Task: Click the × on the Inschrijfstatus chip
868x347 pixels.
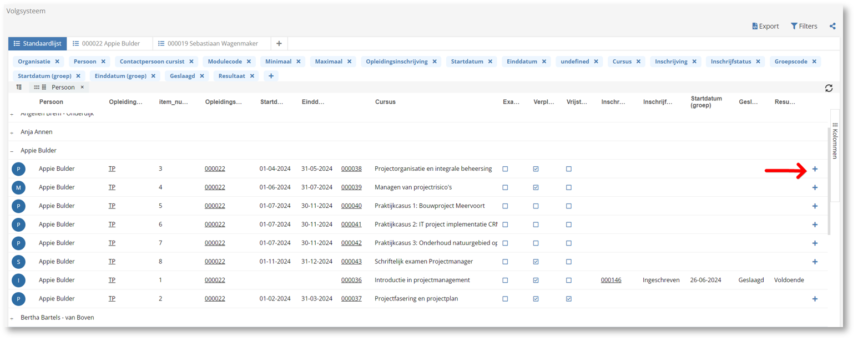Action: coord(758,62)
